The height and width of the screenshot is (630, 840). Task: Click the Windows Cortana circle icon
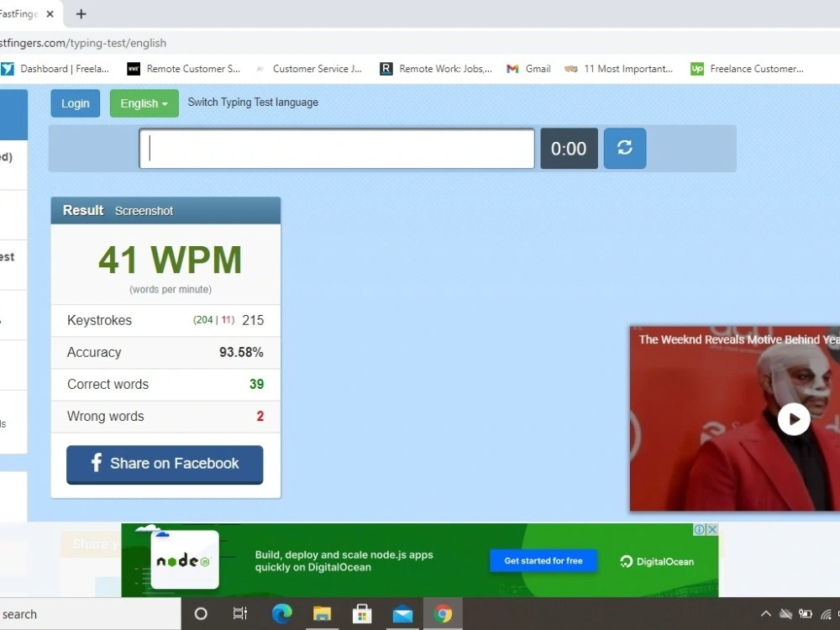pyautogui.click(x=201, y=614)
